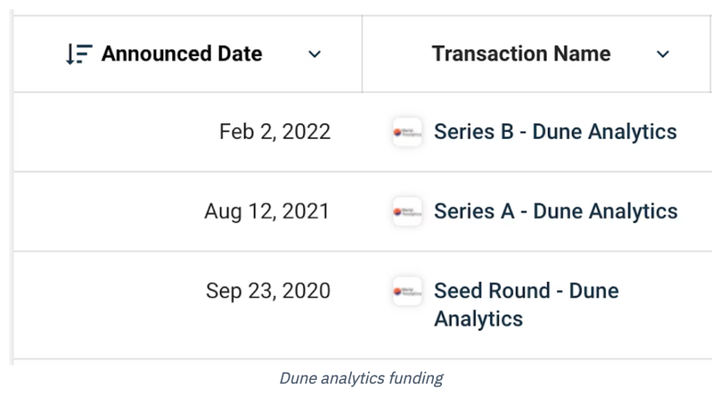Screen dimensions: 720x396
Task: Open the Seed Round - Dune Analytics link
Action: pos(526,305)
